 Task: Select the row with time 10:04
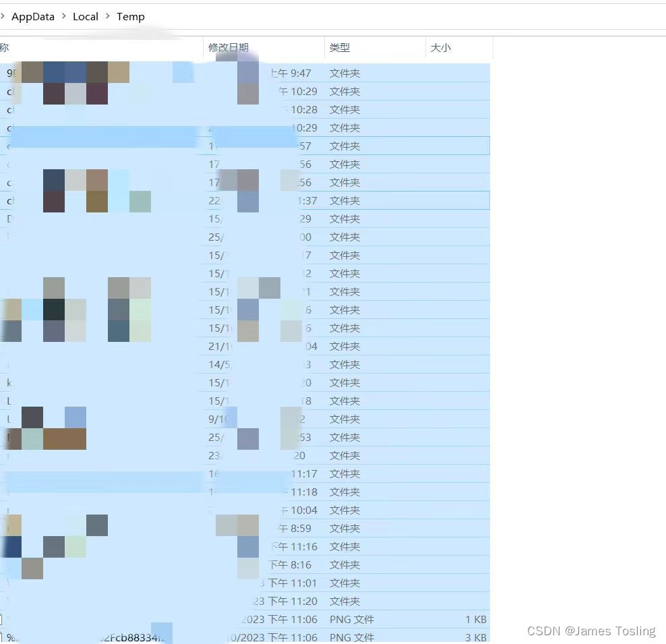245,510
